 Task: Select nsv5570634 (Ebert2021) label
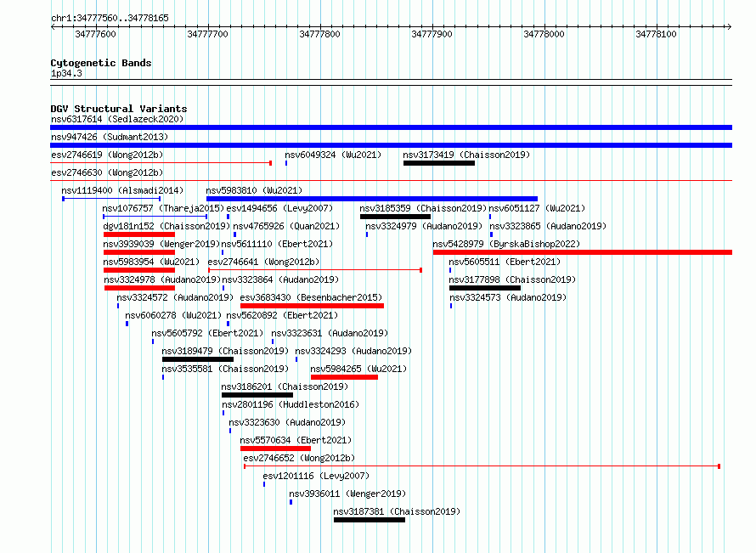(296, 440)
